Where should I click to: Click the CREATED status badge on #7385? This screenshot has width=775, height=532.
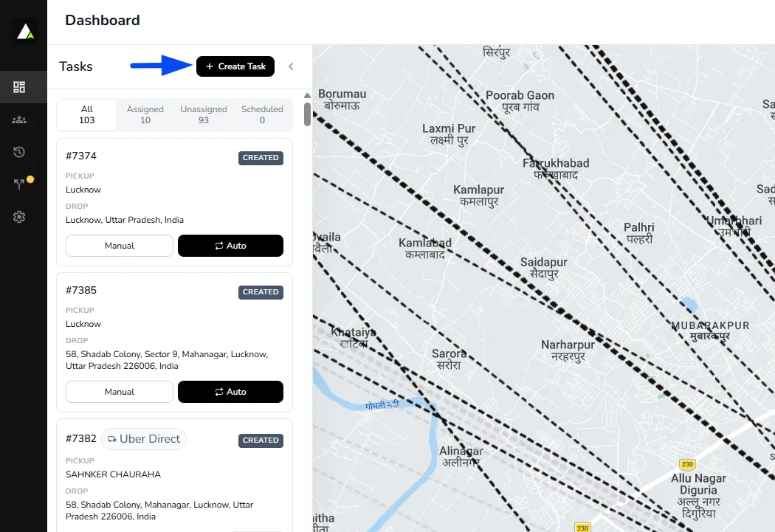[261, 292]
